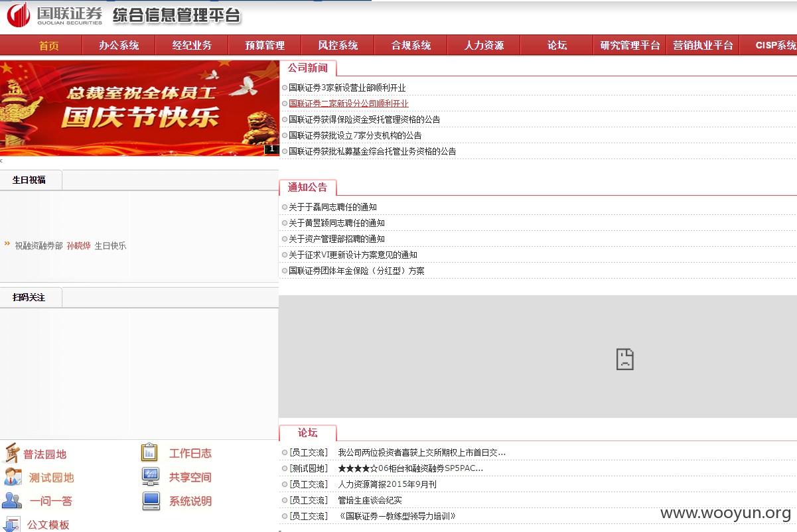This screenshot has width=797, height=532.
Task: Open the 办公系统 menu
Action: pos(119,46)
